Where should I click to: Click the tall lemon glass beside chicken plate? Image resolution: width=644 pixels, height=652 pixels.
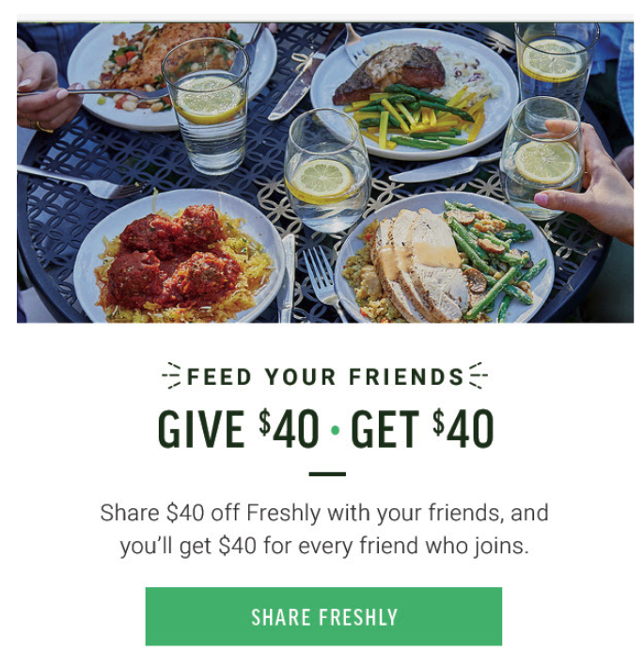tap(207, 106)
